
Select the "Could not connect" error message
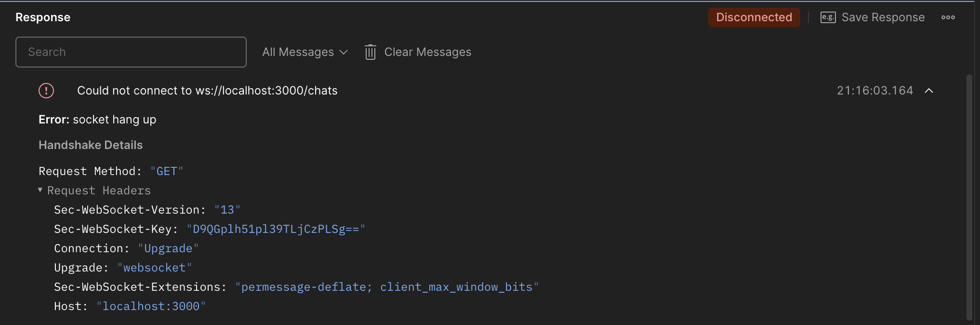[207, 91]
